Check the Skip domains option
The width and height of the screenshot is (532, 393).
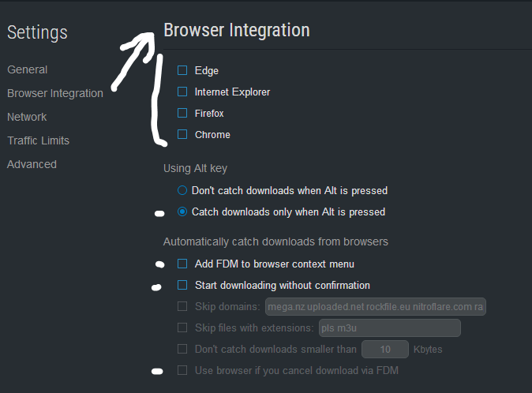coord(182,306)
